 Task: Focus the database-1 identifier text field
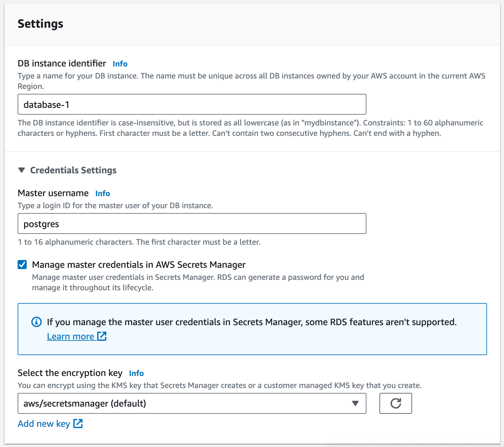tap(192, 104)
